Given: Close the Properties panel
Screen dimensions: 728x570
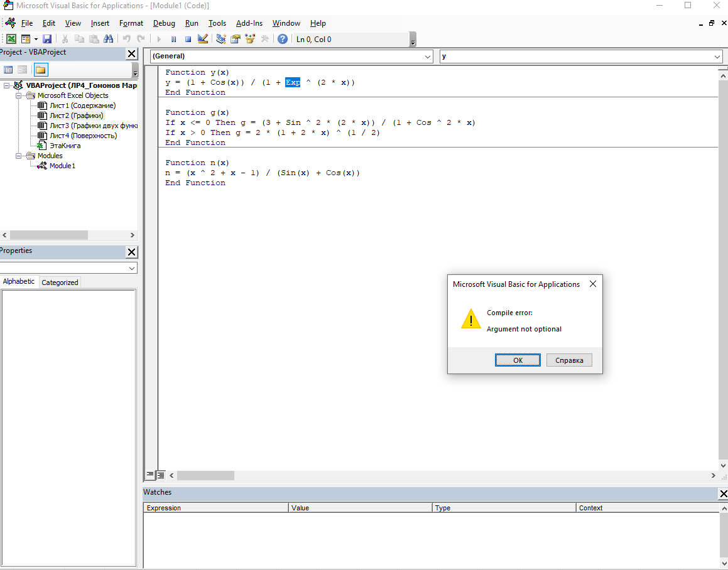Looking at the screenshot, I should tap(132, 252).
